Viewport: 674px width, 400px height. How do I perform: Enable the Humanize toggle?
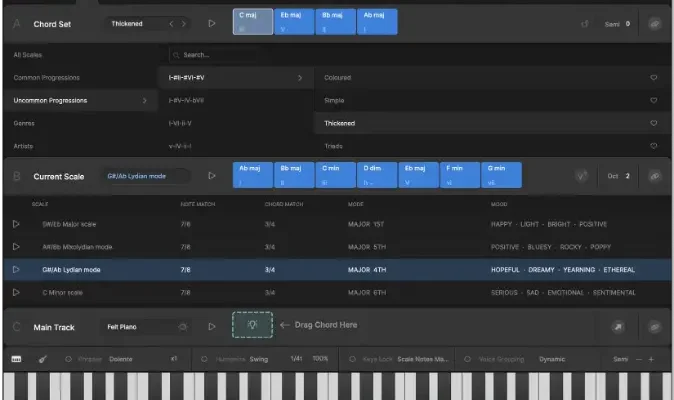point(203,359)
